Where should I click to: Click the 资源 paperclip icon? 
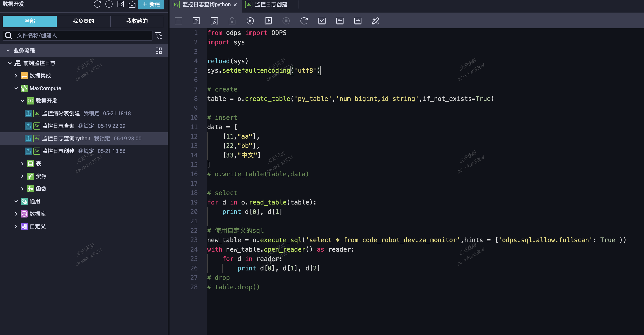(30, 176)
